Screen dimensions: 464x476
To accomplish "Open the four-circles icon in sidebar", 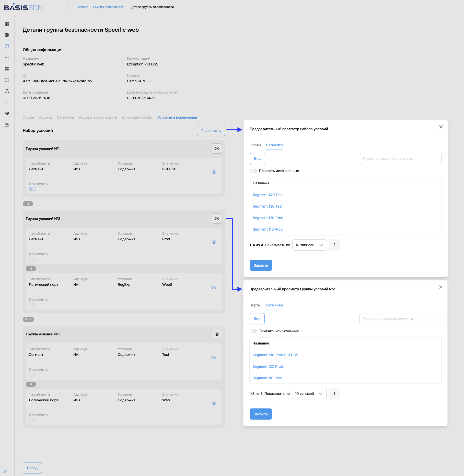I will (x=7, y=69).
